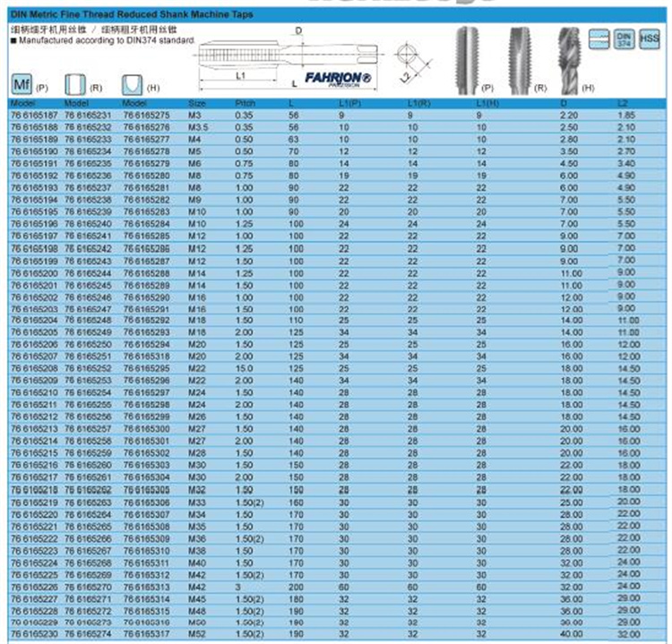Select model number 76 6165284
The width and height of the screenshot is (672, 644).
pos(147,224)
